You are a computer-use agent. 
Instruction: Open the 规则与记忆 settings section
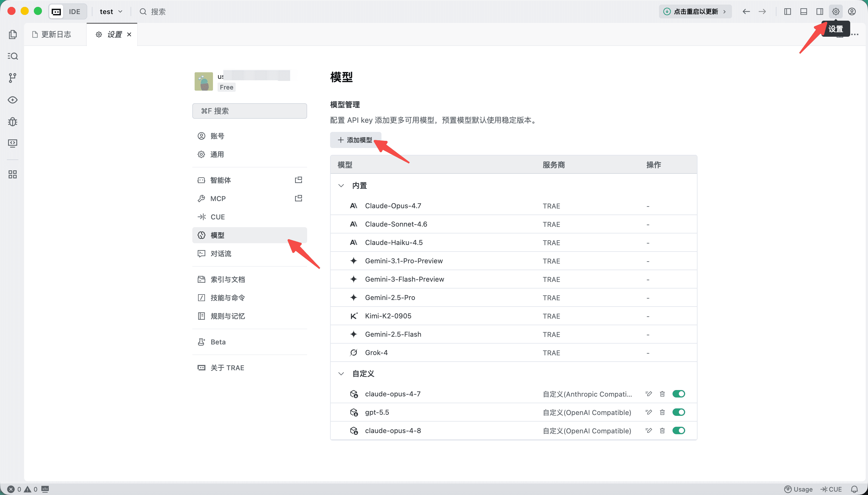click(249, 316)
